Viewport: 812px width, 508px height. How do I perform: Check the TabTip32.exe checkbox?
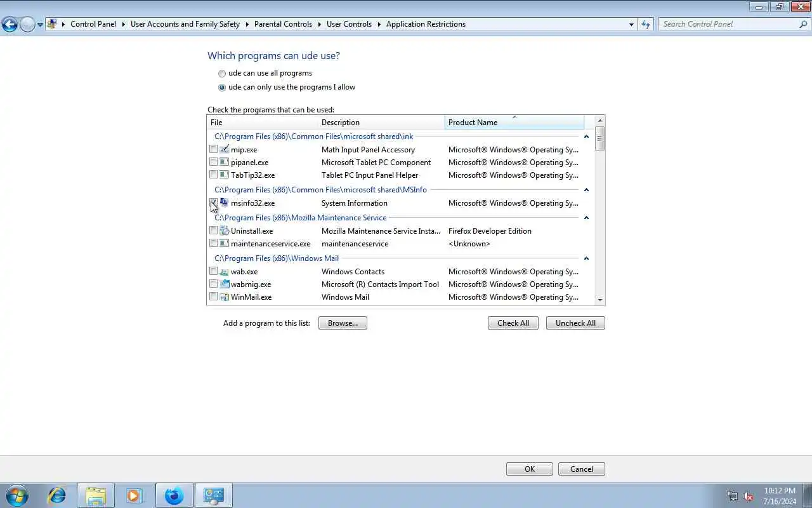(x=213, y=175)
